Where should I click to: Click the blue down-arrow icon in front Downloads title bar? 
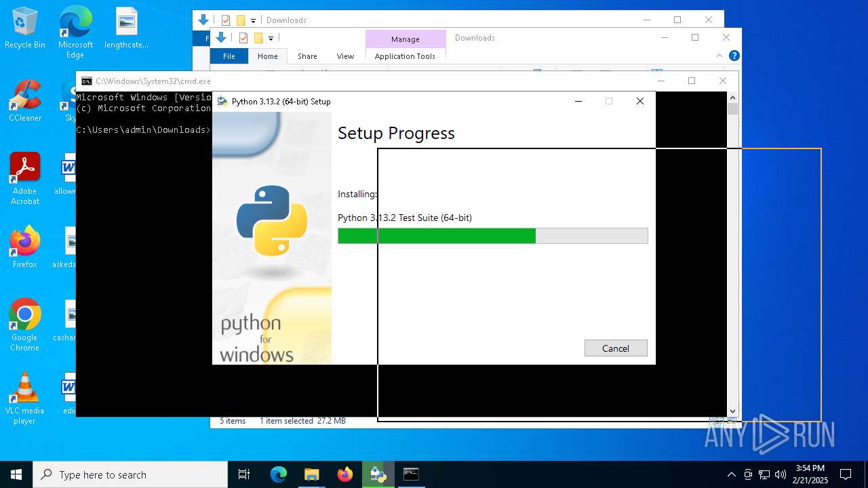(221, 37)
